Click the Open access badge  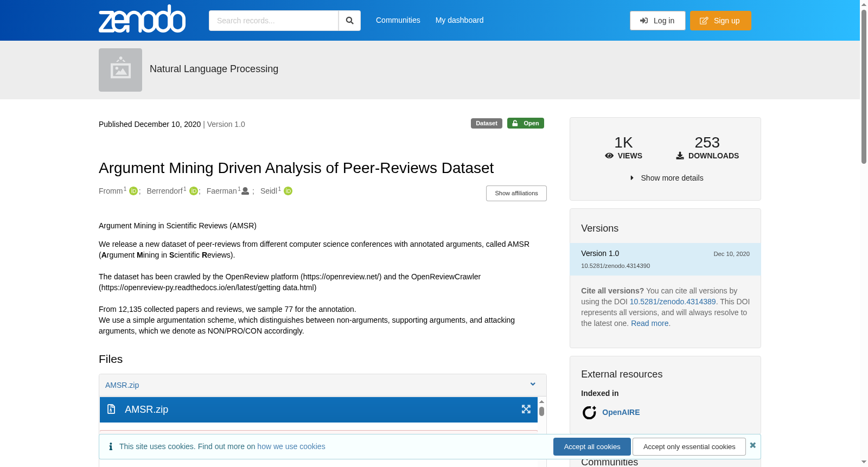(x=526, y=123)
